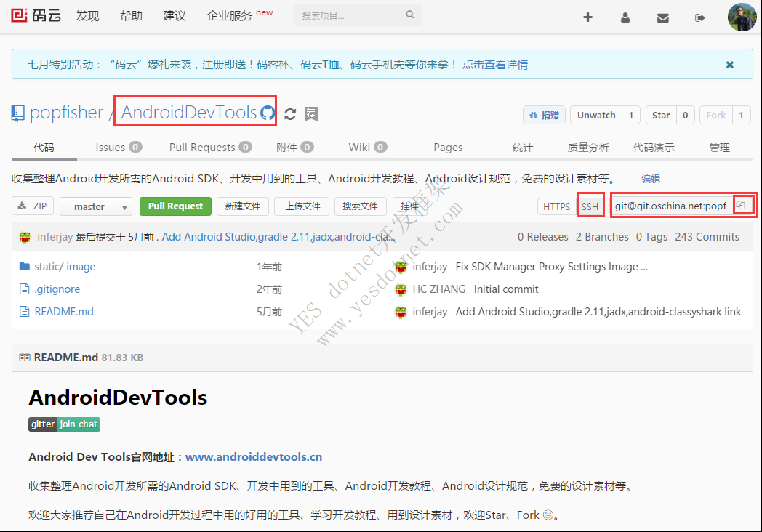Image resolution: width=762 pixels, height=532 pixels.
Task: Open the 点击查看详情 link
Action: (494, 65)
